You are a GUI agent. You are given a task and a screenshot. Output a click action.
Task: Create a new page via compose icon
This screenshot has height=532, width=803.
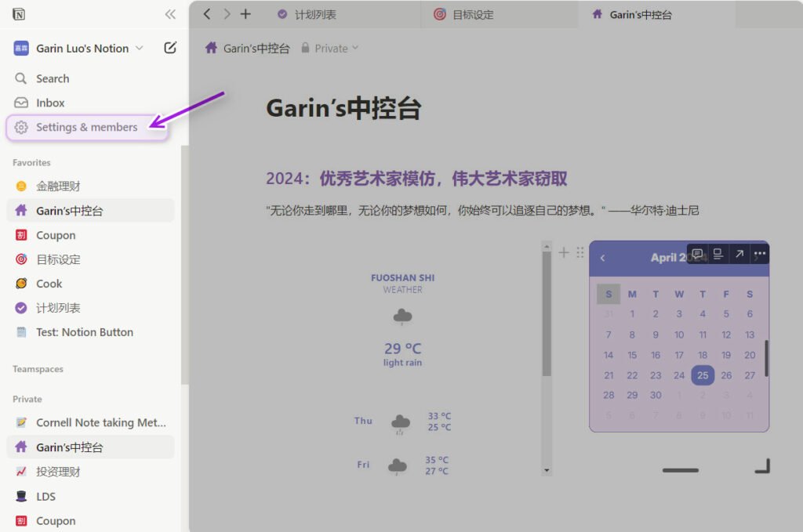point(170,48)
